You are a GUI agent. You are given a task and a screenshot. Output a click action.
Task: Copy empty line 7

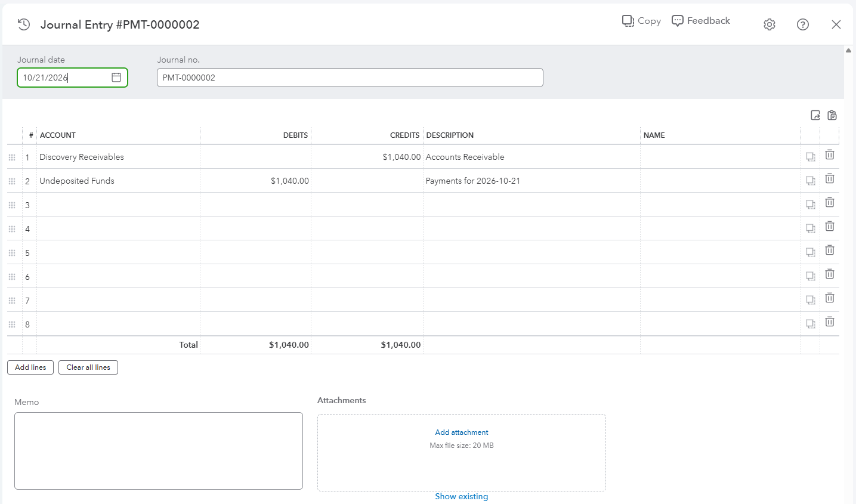tap(811, 300)
